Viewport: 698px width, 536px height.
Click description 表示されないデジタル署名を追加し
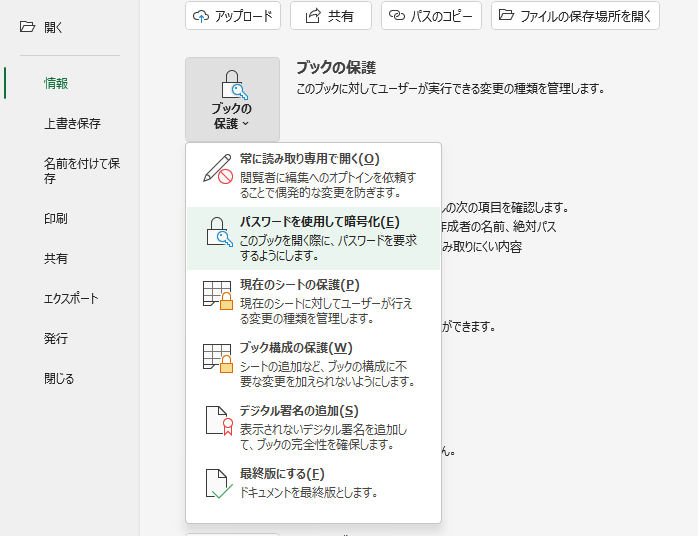pyautogui.click(x=324, y=430)
